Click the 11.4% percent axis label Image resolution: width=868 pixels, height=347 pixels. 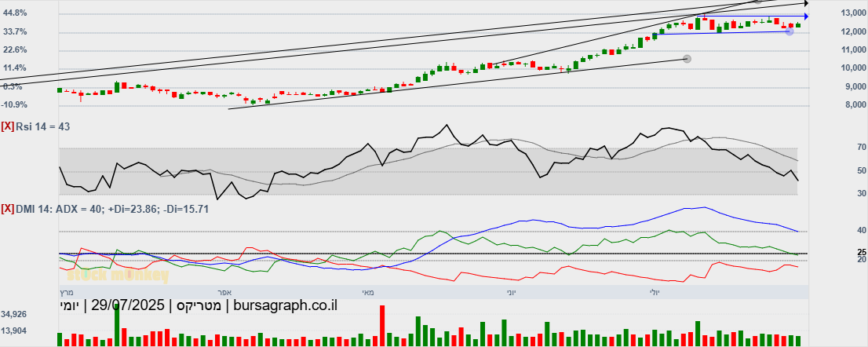(x=14, y=68)
